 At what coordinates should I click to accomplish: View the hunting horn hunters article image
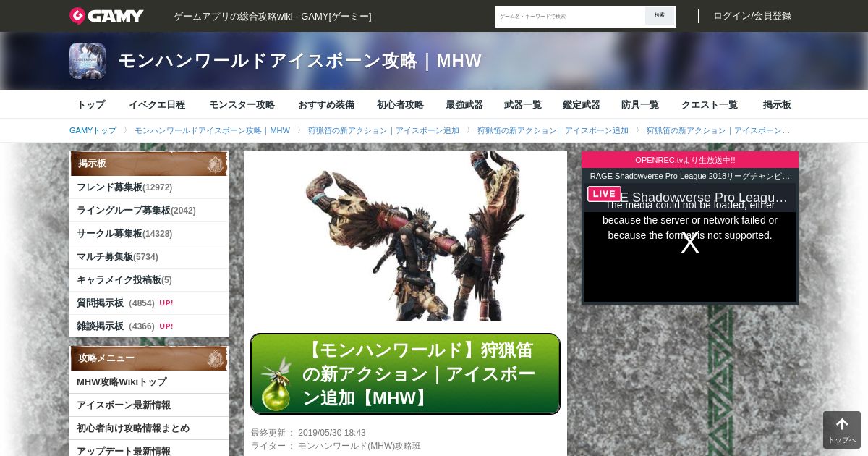coord(405,236)
